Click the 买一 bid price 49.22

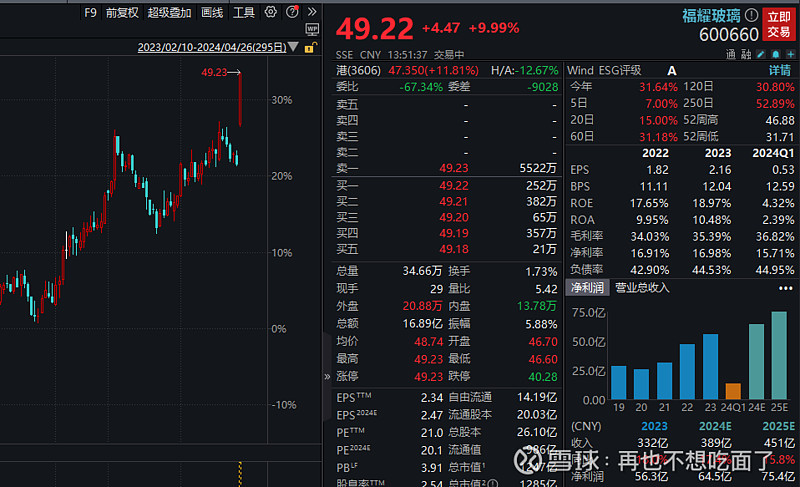[x=454, y=185]
